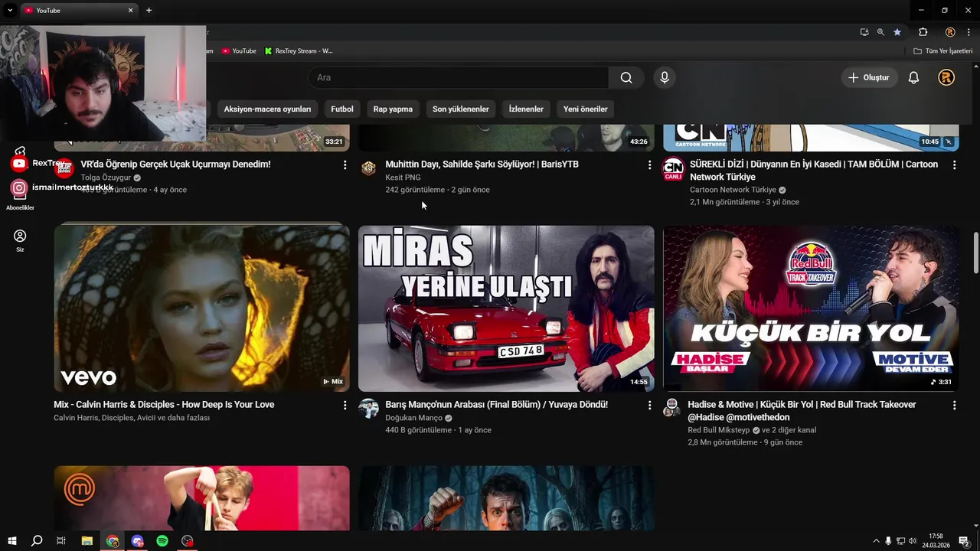This screenshot has width=980, height=551.
Task: Open the notifications bell
Action: pyautogui.click(x=913, y=77)
